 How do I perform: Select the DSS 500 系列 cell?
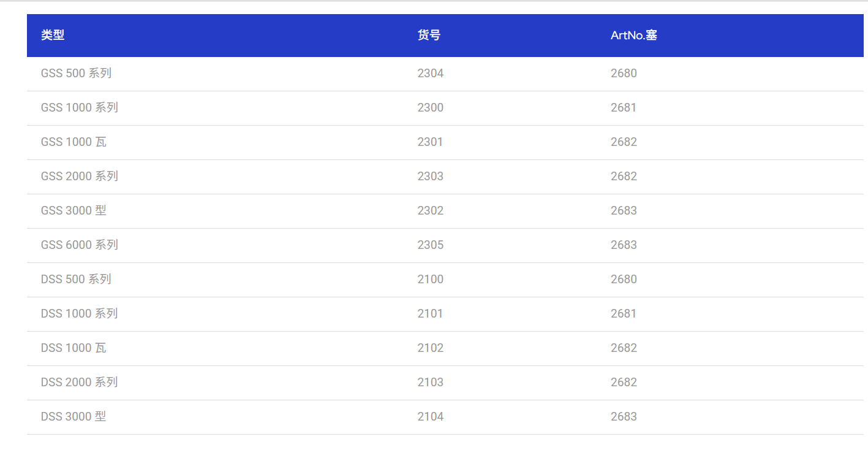click(76, 280)
